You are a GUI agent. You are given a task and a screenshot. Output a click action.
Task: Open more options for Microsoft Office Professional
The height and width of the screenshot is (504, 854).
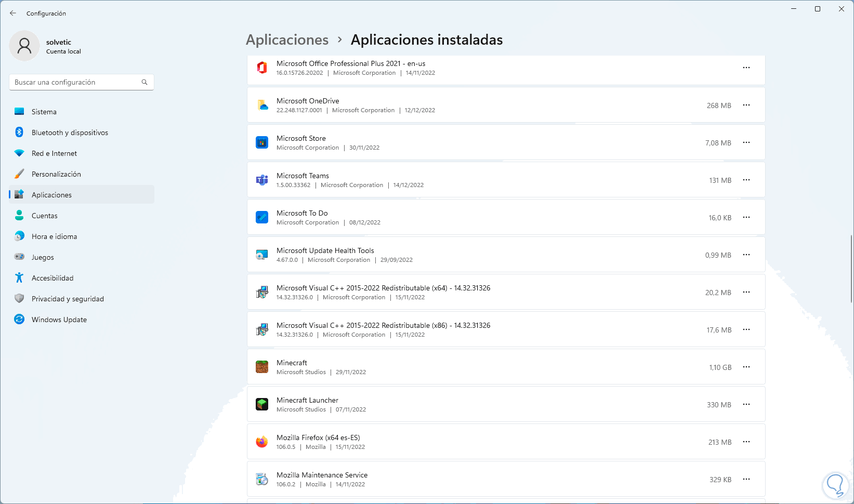coord(746,68)
